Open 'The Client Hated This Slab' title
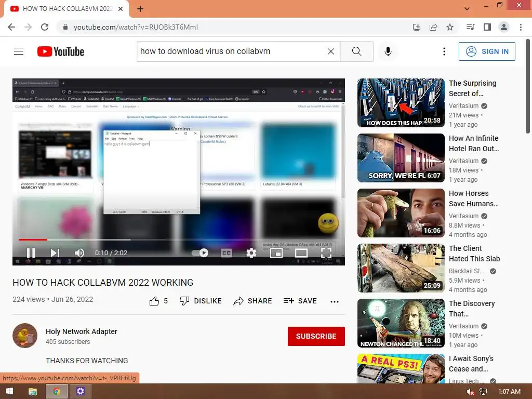 [x=474, y=254]
